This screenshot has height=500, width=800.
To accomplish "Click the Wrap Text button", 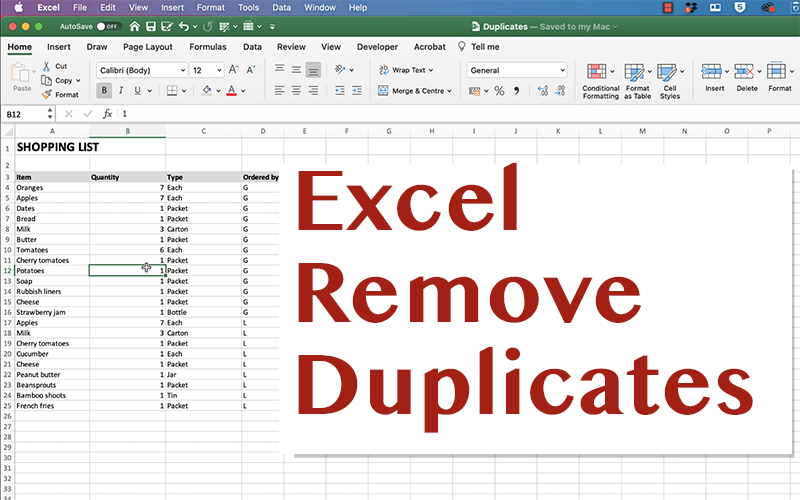I will pos(406,70).
